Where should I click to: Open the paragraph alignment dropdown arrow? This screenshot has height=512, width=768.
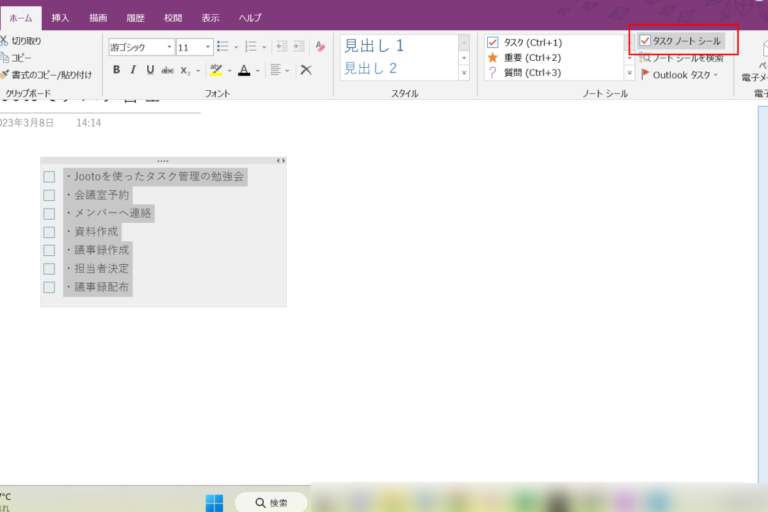tap(287, 71)
